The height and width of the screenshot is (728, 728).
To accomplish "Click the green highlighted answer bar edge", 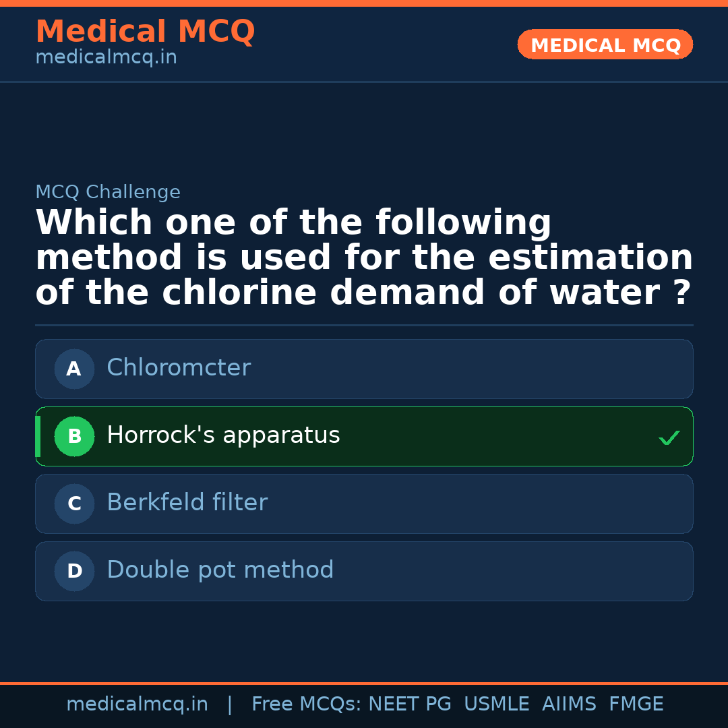I will (38, 436).
